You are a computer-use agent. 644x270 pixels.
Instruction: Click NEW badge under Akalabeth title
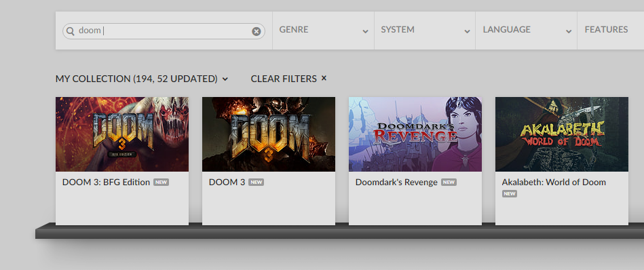point(510,193)
